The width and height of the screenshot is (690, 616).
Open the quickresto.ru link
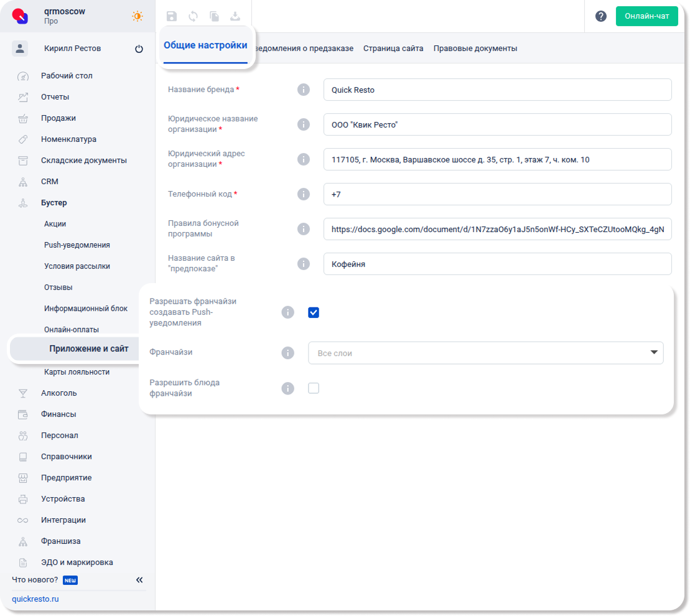35,599
